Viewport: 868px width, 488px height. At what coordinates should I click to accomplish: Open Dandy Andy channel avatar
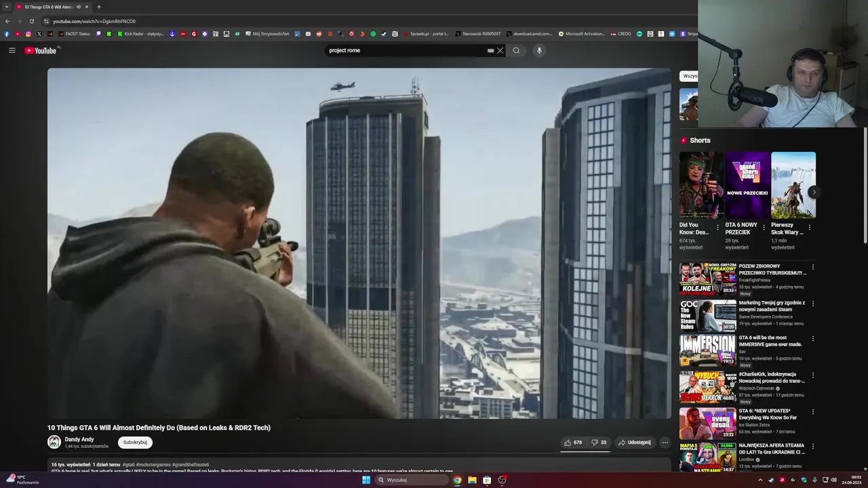click(x=54, y=442)
